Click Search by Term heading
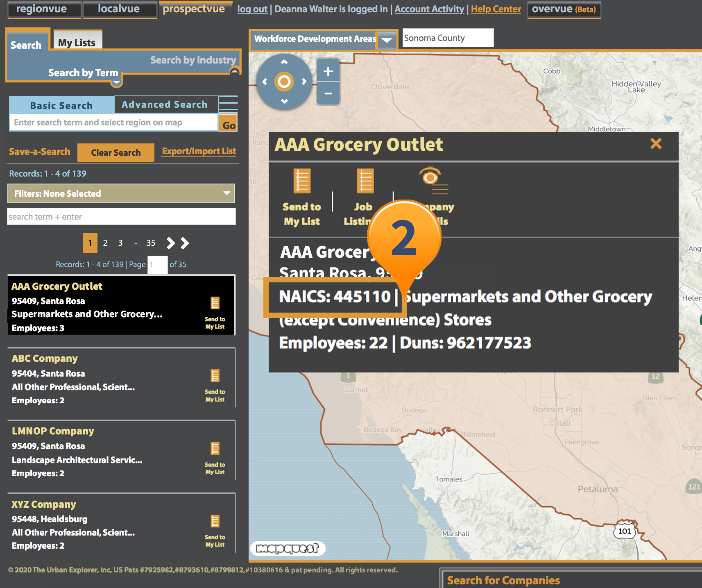Viewport: 702px width, 588px height. click(x=83, y=73)
